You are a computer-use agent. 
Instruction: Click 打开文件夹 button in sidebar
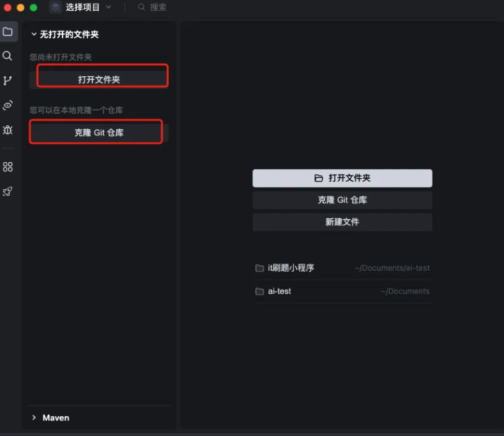tap(99, 80)
